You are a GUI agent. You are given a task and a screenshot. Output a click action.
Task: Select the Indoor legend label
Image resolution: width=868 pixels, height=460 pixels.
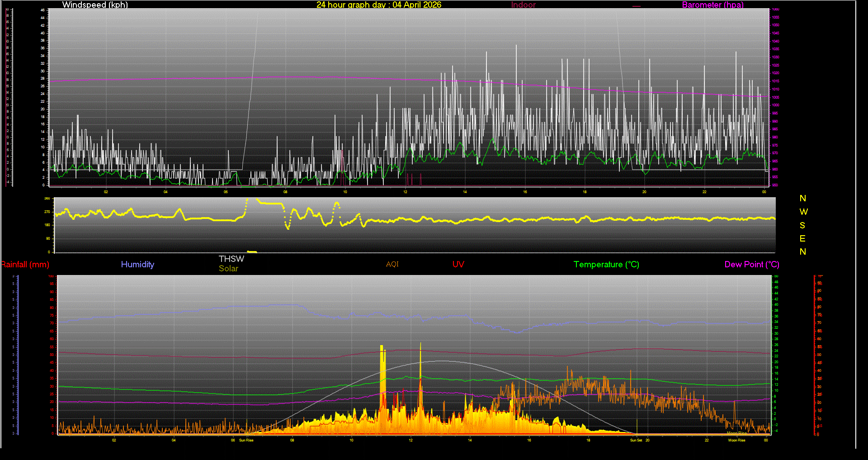pos(523,5)
